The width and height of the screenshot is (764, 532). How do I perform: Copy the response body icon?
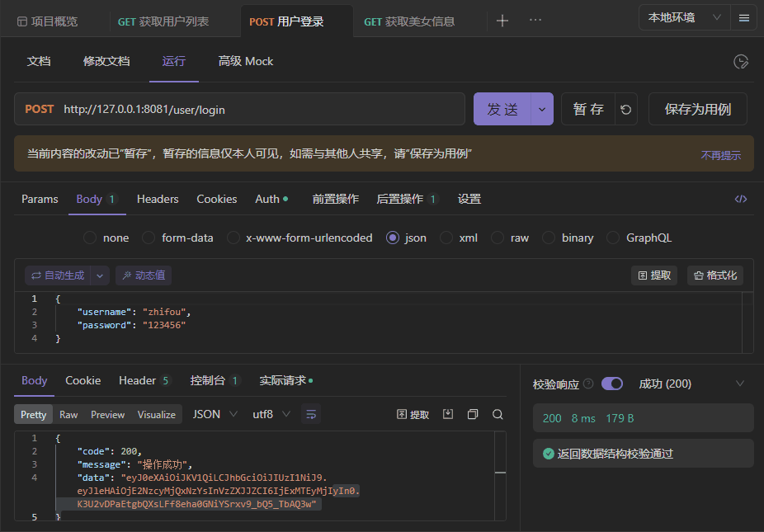(x=472, y=414)
